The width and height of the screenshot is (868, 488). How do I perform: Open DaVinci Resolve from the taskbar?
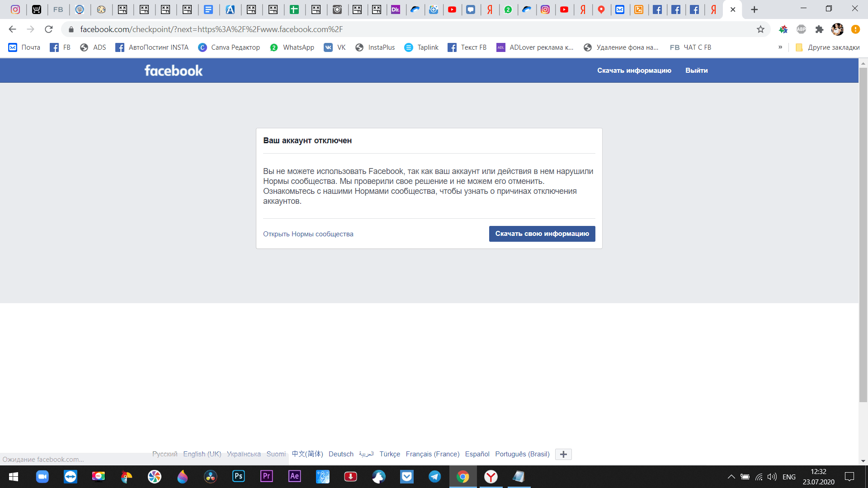point(210,477)
